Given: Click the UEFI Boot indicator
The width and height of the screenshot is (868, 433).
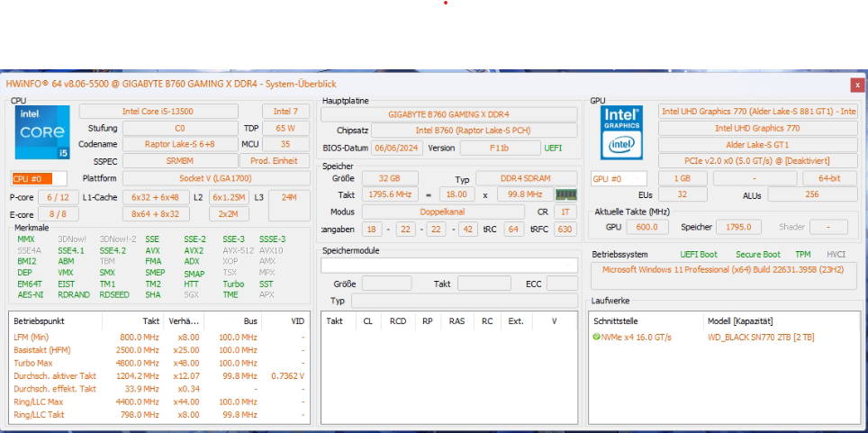Looking at the screenshot, I should click(699, 254).
